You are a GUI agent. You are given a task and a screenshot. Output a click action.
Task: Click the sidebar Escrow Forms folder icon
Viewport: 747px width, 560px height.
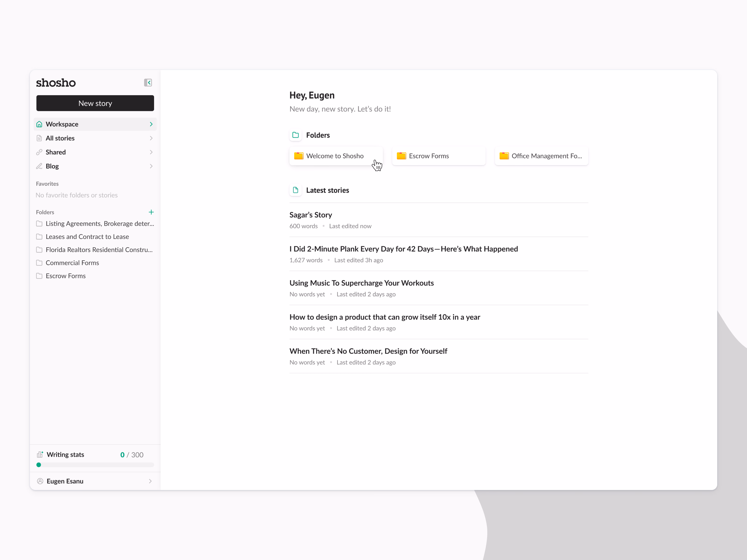click(39, 276)
